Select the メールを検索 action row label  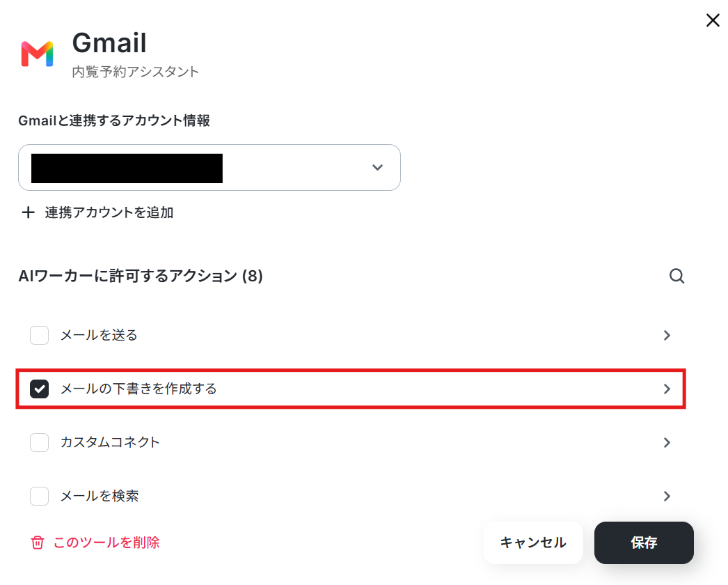pos(100,497)
